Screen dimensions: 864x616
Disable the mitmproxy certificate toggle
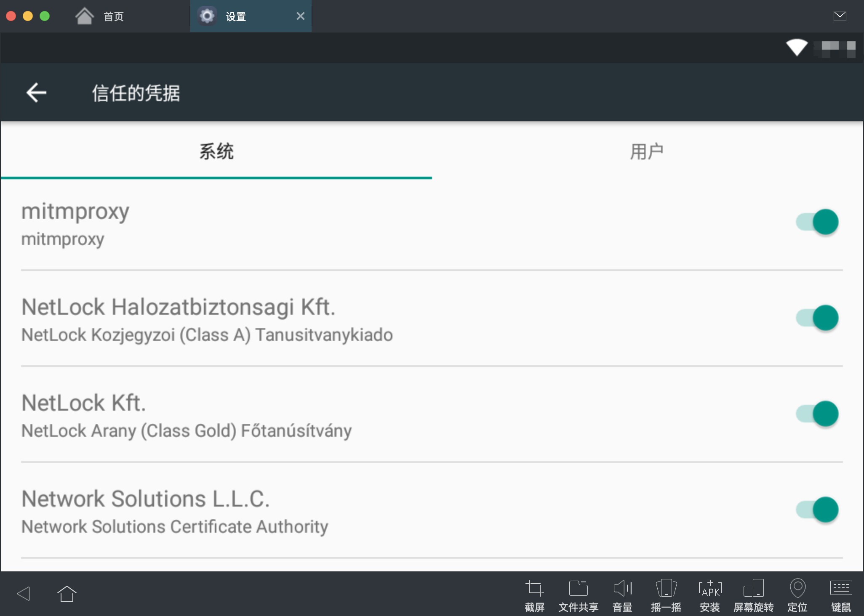(816, 222)
